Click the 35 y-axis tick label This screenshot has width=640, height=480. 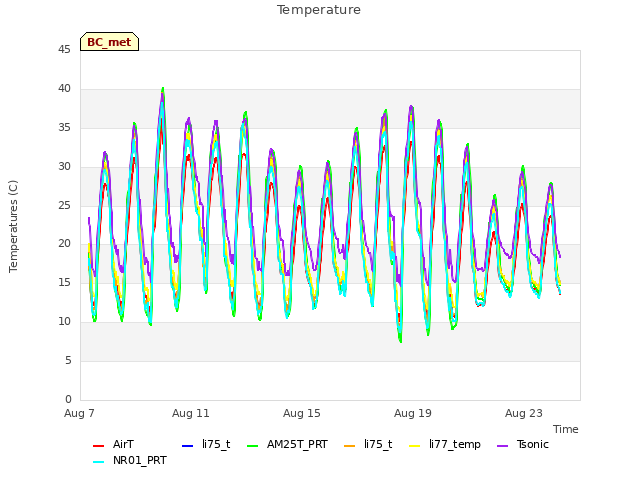(x=64, y=128)
